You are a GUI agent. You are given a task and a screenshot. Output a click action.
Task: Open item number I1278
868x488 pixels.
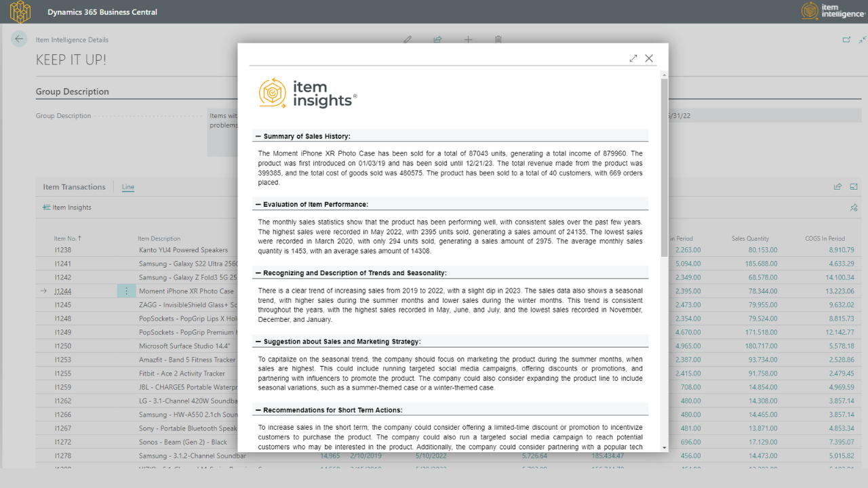pyautogui.click(x=63, y=456)
